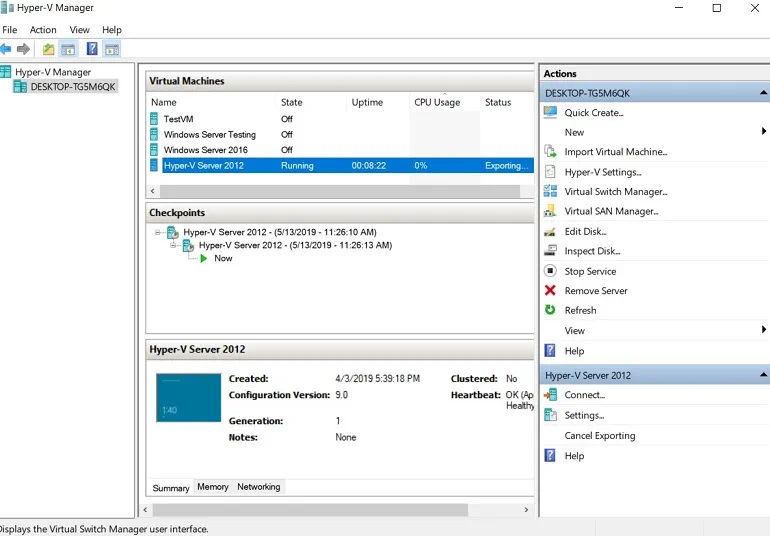This screenshot has height=536, width=770.
Task: Click the red Remove Server icon
Action: click(550, 291)
